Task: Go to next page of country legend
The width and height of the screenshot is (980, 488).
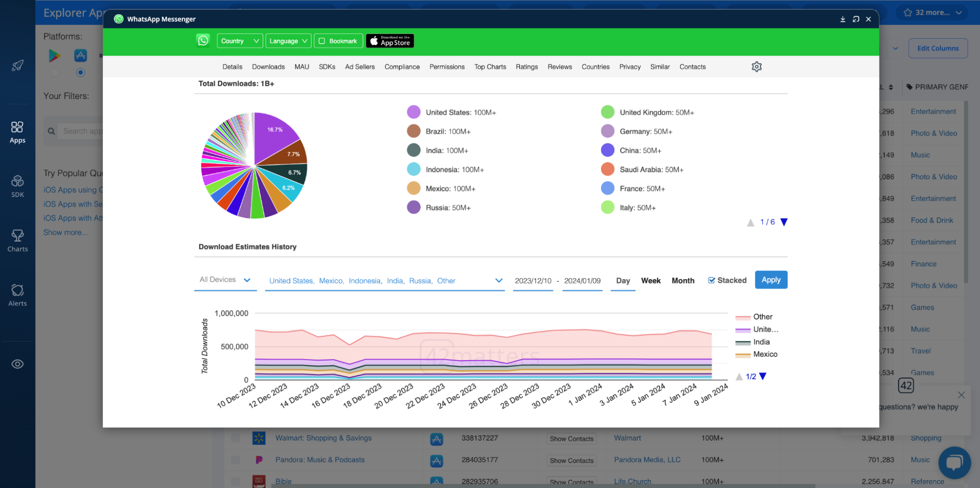Action: [784, 222]
